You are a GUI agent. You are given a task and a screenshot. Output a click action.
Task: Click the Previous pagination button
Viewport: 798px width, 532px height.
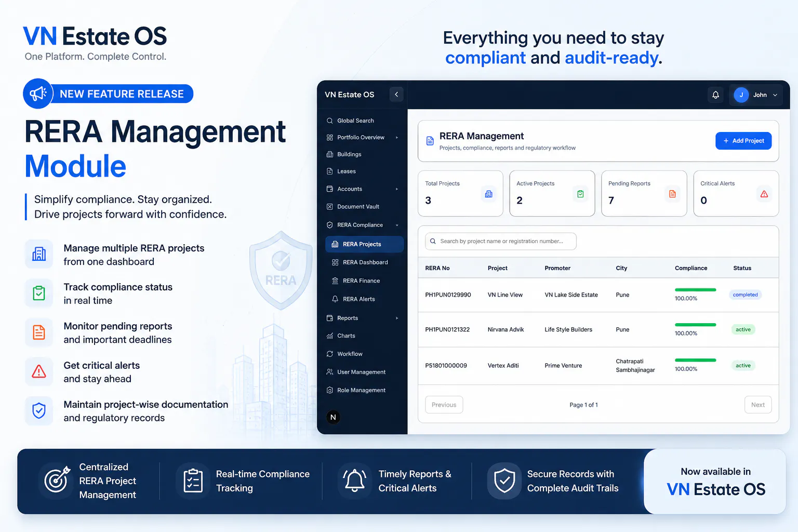click(x=444, y=405)
